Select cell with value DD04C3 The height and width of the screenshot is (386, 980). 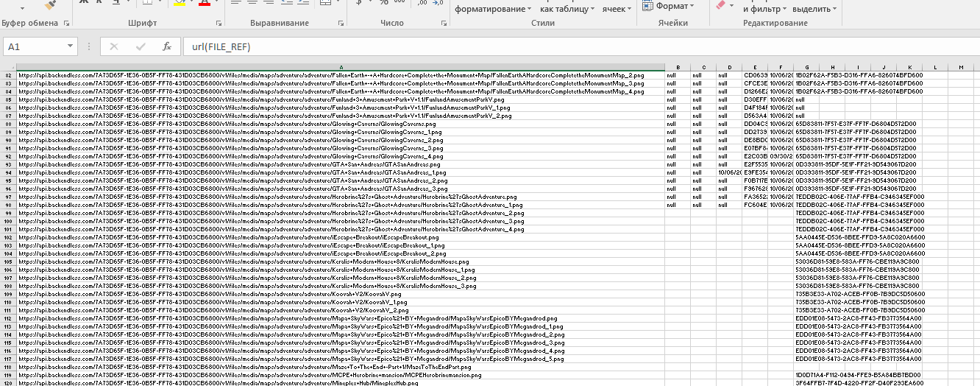point(756,124)
